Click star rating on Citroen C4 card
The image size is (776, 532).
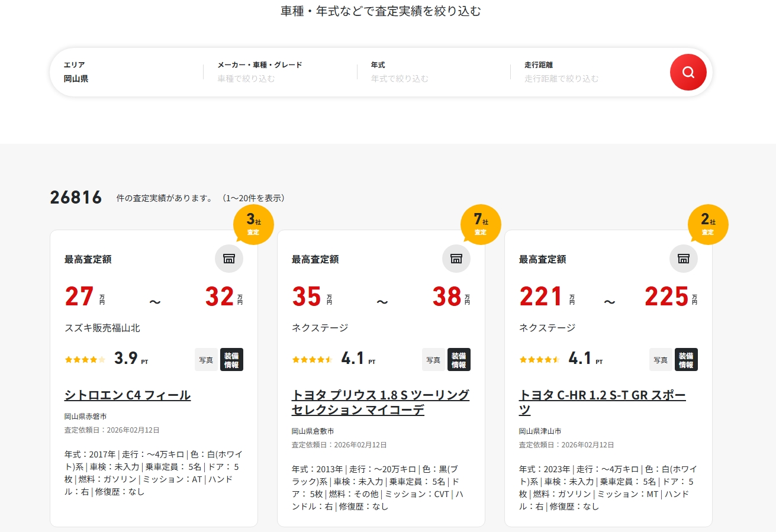click(x=85, y=359)
